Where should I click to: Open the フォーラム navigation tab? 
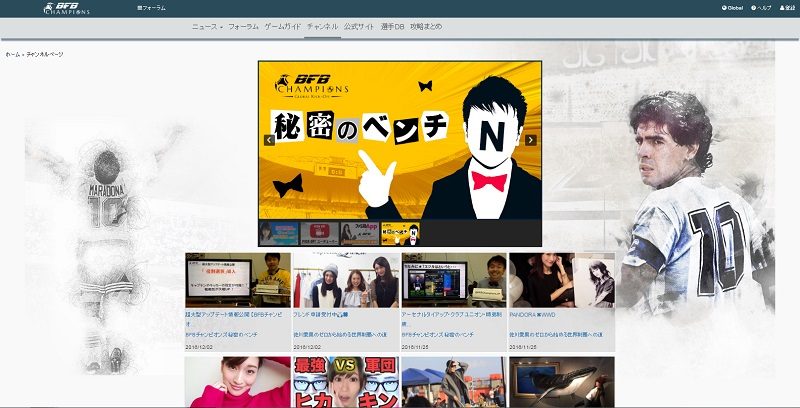tap(243, 26)
